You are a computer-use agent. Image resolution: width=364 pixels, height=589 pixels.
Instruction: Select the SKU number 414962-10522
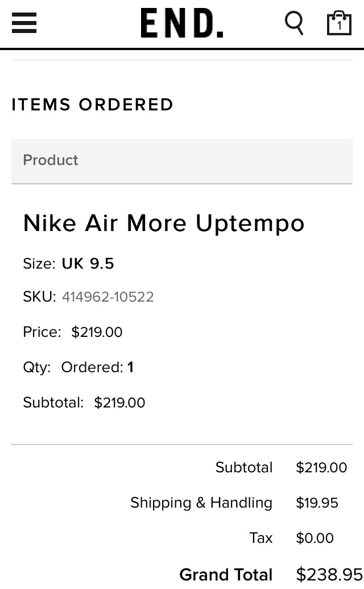tap(107, 296)
